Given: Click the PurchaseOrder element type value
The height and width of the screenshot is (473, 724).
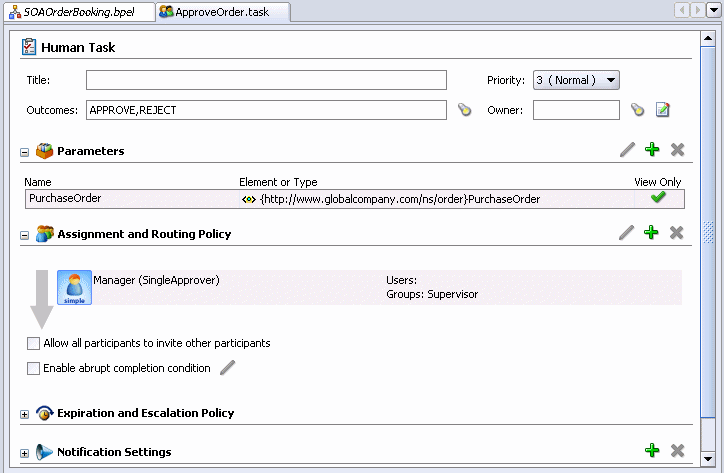Looking at the screenshot, I should [x=400, y=199].
